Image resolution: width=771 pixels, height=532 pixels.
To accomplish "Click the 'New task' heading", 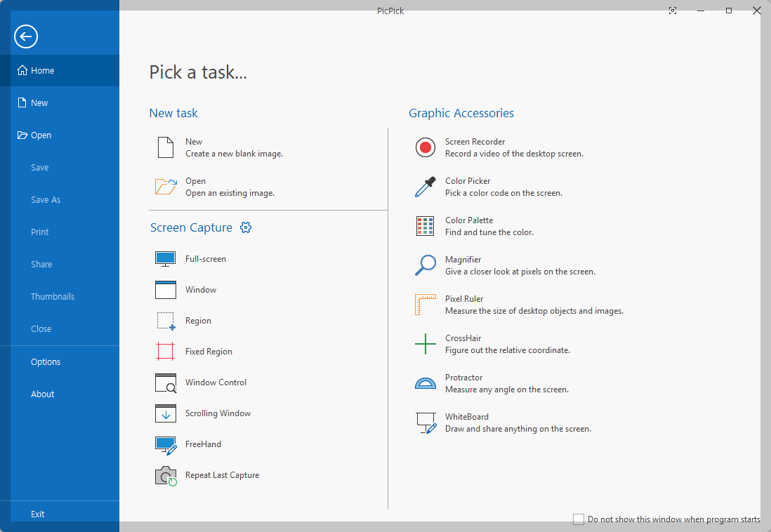I will click(173, 113).
